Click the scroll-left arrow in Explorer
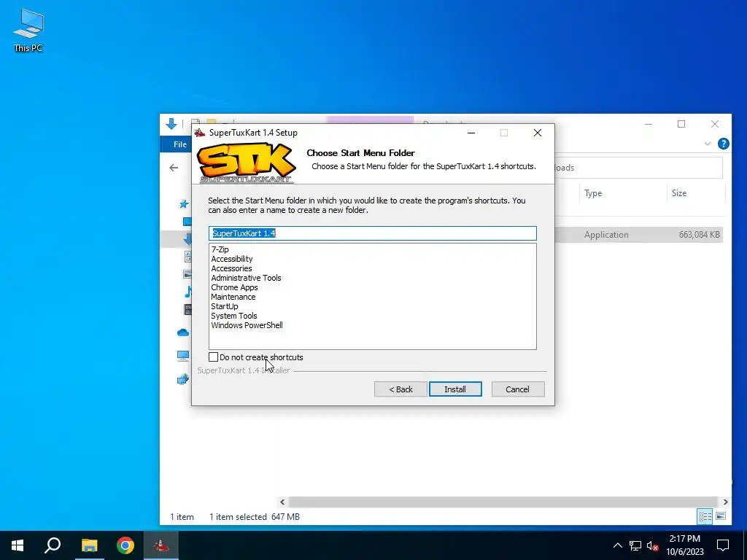747x560 pixels. coord(282,502)
